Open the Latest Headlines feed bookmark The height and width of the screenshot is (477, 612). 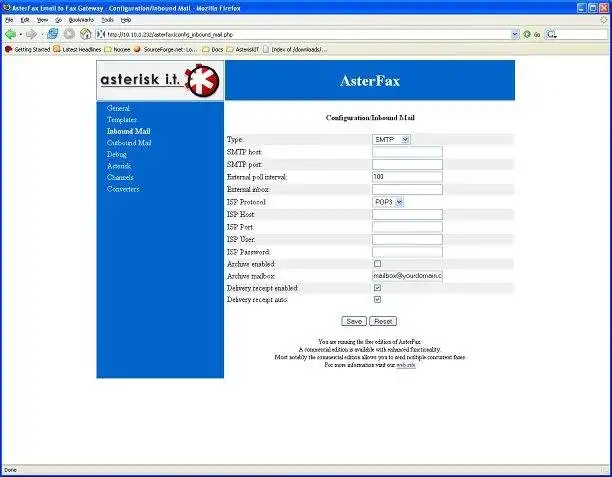pos(77,50)
